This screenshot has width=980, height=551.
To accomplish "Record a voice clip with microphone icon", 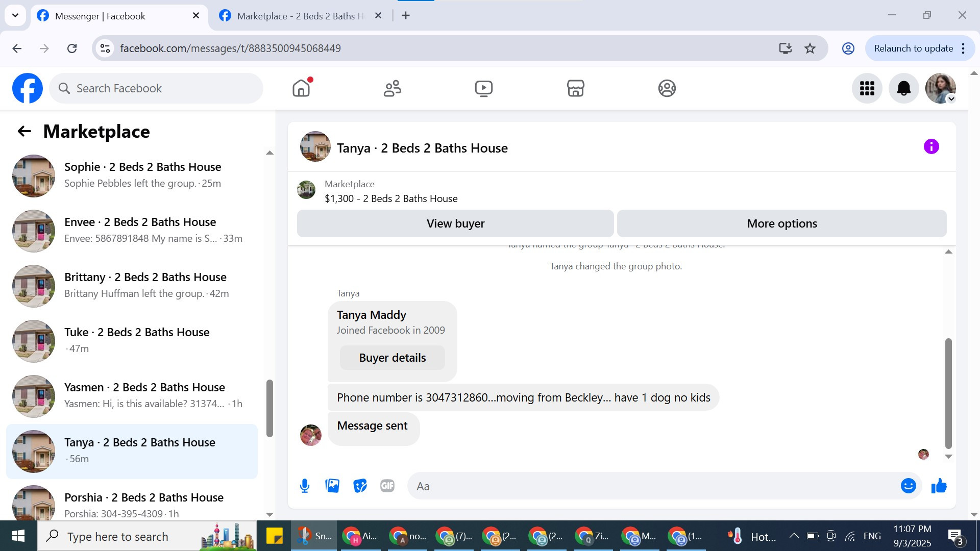I will tap(305, 486).
